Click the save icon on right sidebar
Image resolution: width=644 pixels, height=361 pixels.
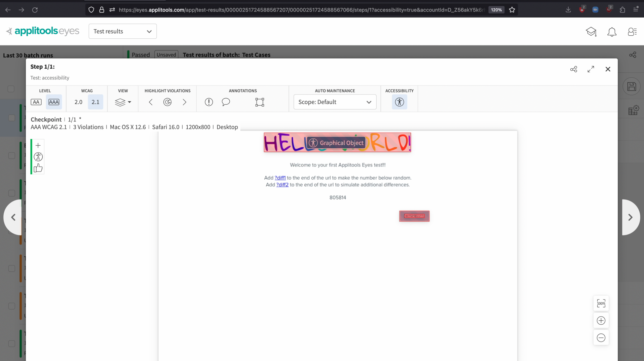tap(632, 86)
